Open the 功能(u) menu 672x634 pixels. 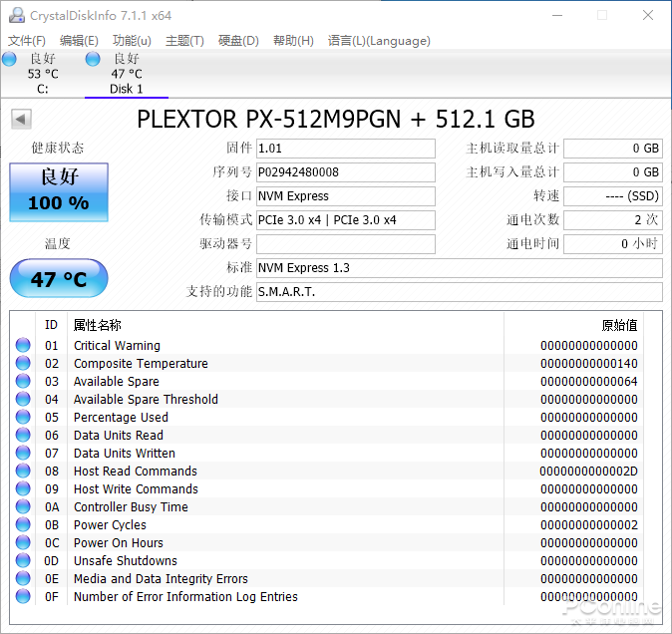tap(132, 41)
